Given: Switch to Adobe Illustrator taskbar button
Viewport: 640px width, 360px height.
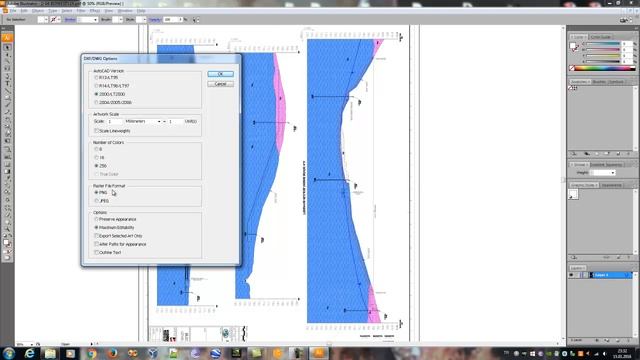Looking at the screenshot, I should (318, 353).
